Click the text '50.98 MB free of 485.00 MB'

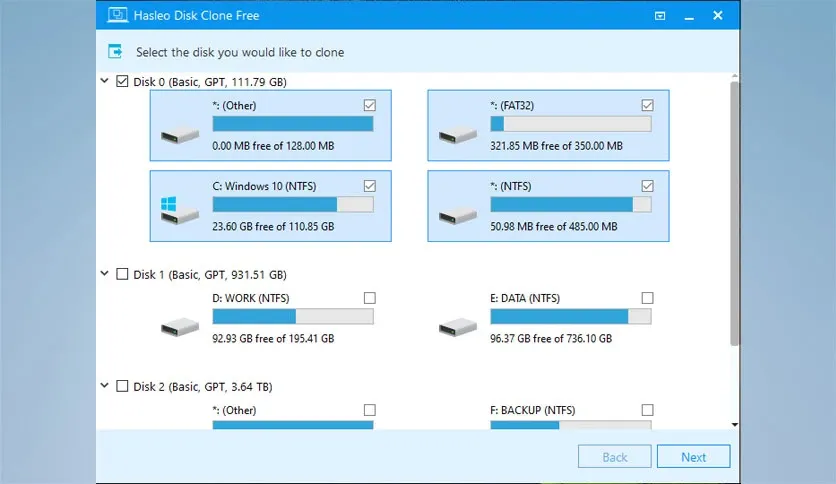point(553,226)
